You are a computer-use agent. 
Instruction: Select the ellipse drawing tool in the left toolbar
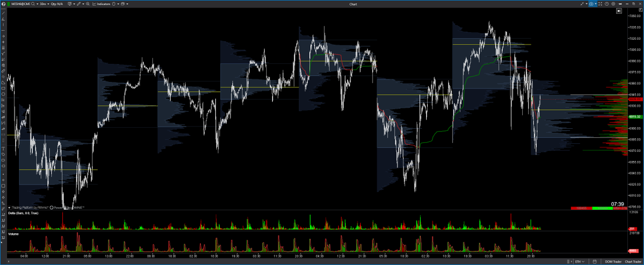pyautogui.click(x=4, y=94)
